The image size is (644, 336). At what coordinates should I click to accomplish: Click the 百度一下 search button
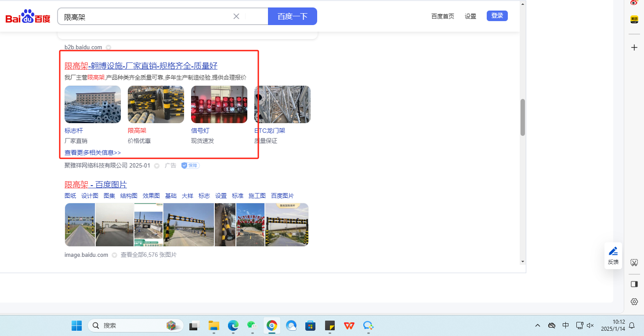293,16
